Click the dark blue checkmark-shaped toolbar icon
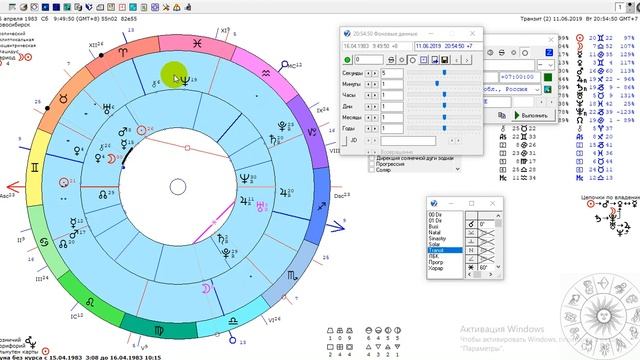The height and width of the screenshot is (360, 640). (89, 7)
